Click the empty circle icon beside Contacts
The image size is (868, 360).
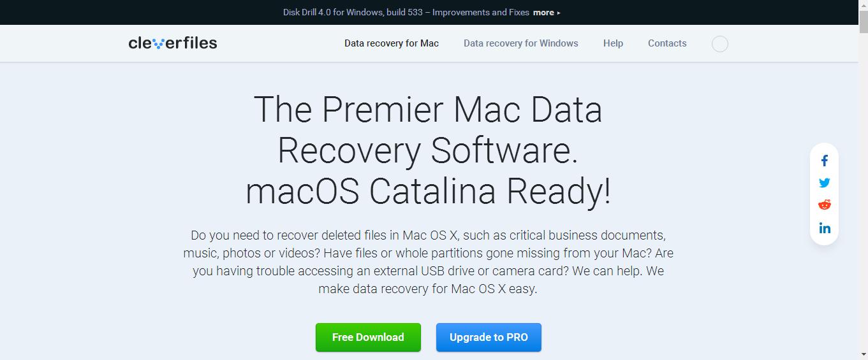720,44
